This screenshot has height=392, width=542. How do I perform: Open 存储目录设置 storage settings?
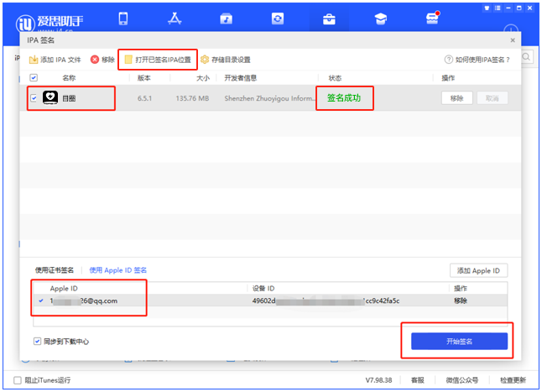225,60
